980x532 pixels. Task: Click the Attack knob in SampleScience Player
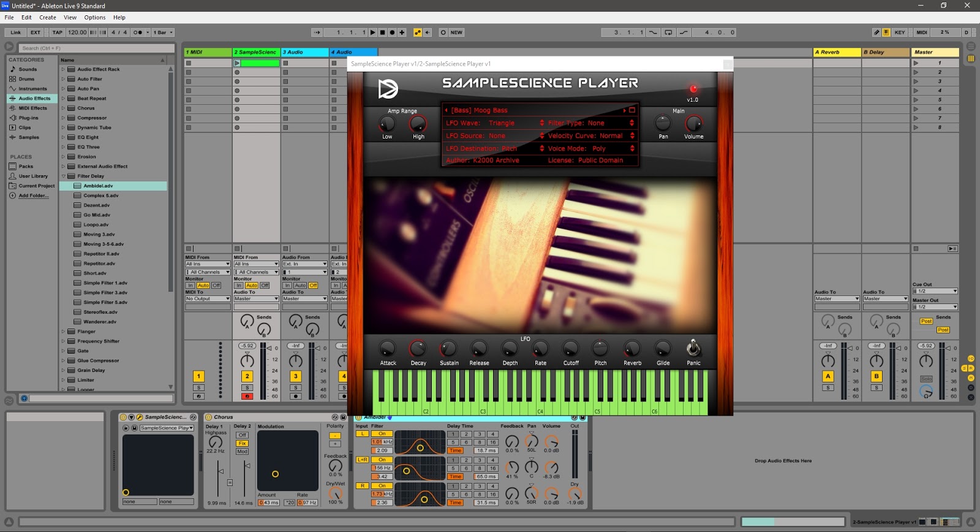click(x=387, y=349)
